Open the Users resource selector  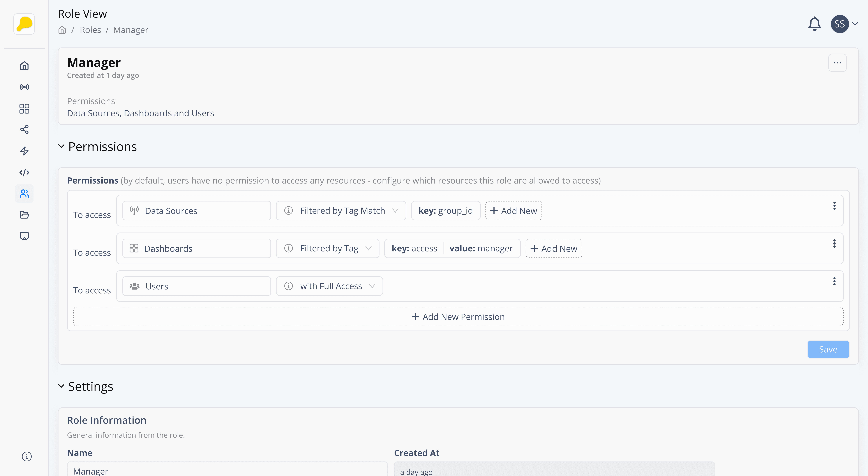click(x=196, y=286)
